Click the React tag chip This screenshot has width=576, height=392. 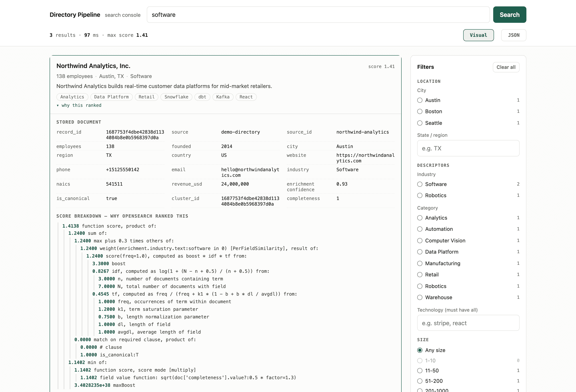click(246, 97)
